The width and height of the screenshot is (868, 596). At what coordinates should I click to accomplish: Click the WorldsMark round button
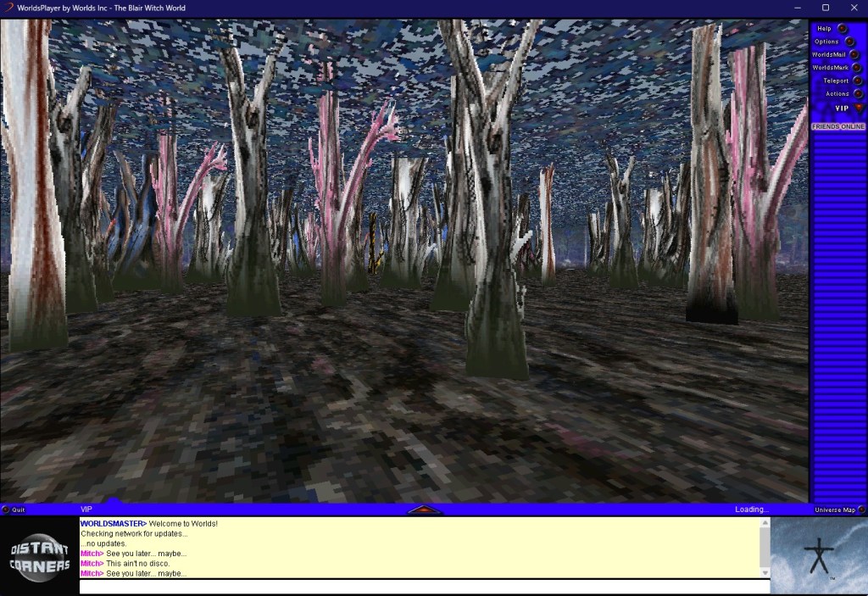click(854, 68)
